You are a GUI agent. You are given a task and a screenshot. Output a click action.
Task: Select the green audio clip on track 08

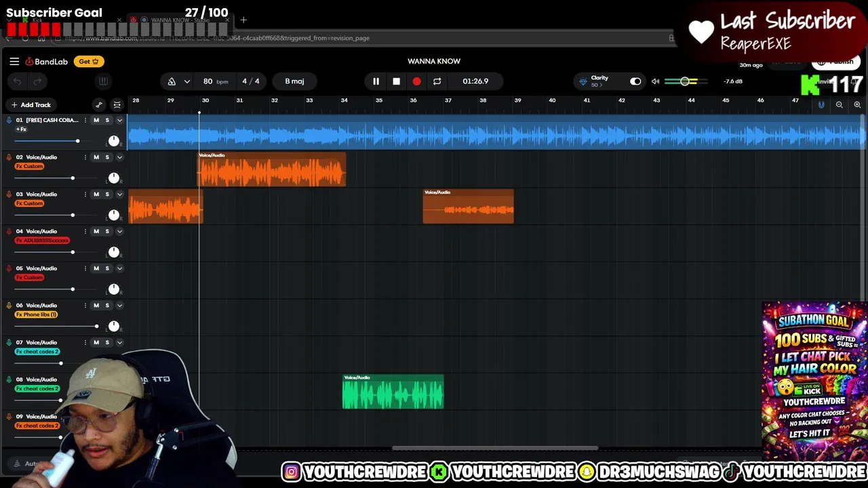(393, 392)
